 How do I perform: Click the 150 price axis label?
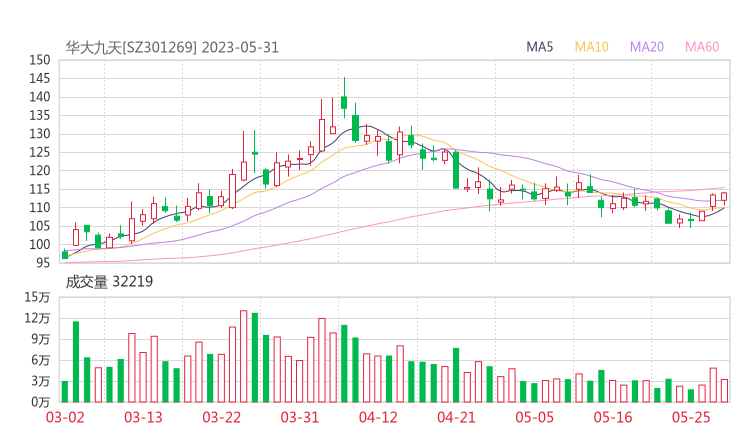[40, 60]
